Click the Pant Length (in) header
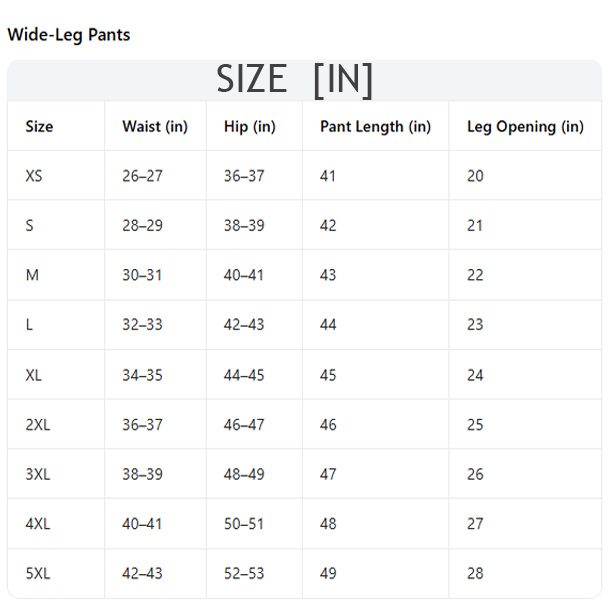Viewport: 608px width, 608px height. pos(375,127)
